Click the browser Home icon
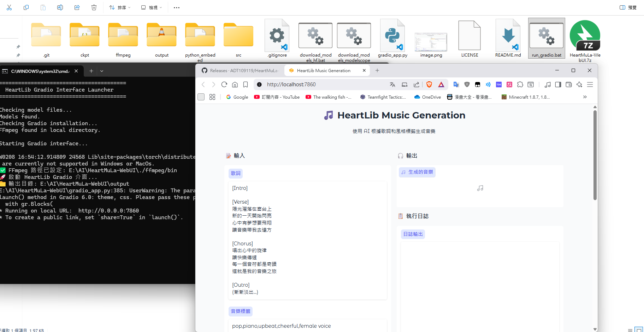This screenshot has width=644, height=332. (x=235, y=85)
